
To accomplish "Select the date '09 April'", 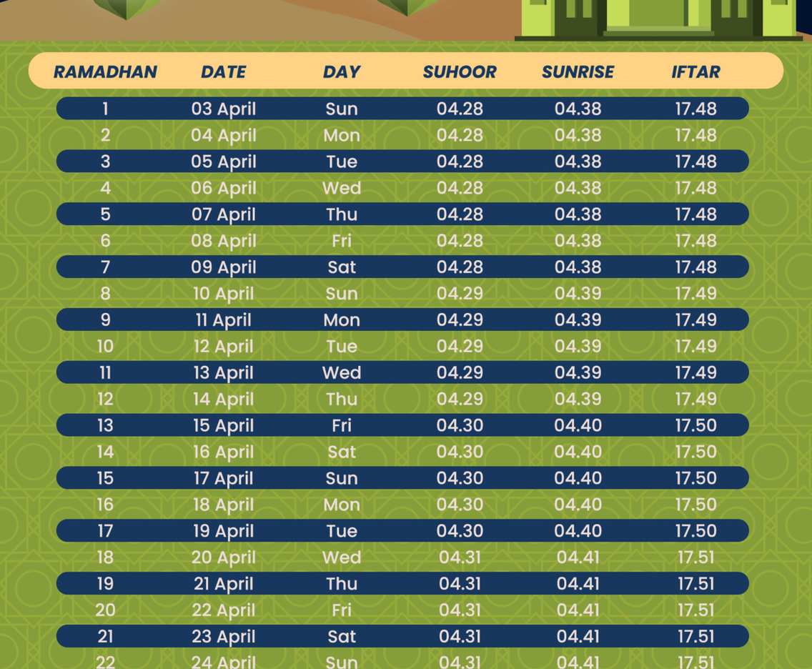I will click(x=223, y=267).
